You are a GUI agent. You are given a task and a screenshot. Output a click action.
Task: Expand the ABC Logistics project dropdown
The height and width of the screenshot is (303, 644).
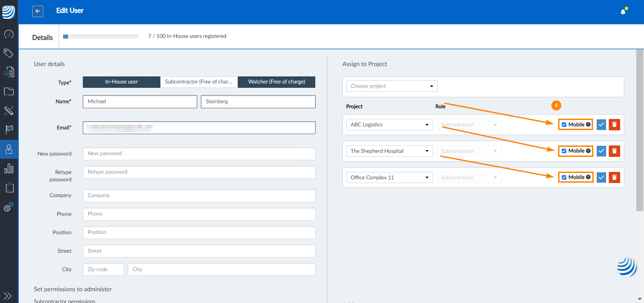(x=389, y=125)
